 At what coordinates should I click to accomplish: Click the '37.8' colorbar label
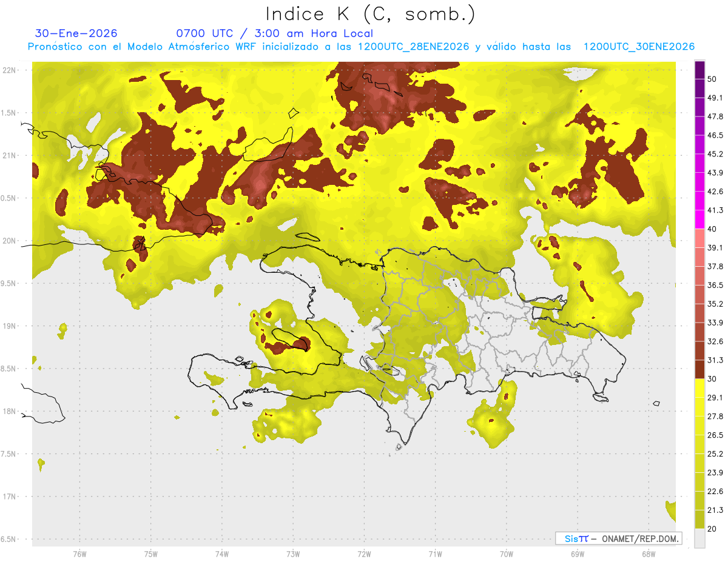[x=715, y=267]
